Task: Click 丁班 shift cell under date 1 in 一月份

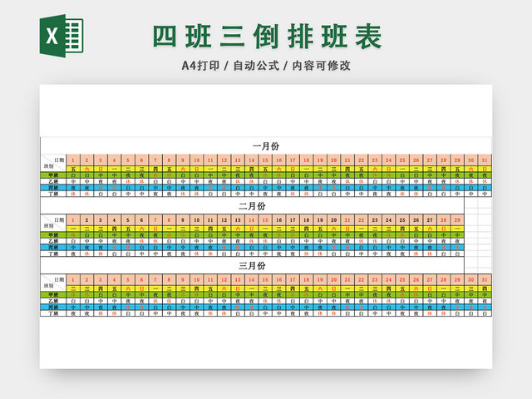Action: pyautogui.click(x=73, y=194)
